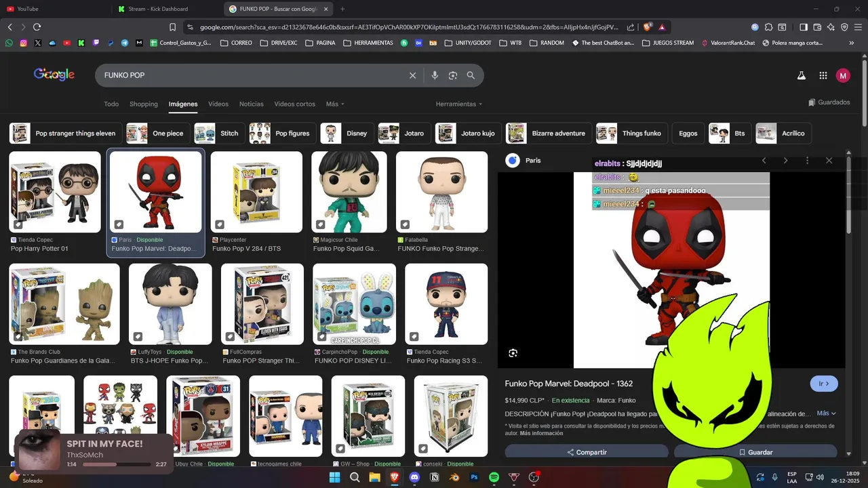This screenshot has height=488, width=868.
Task: Open the extensions puzzle icon
Action: (x=768, y=27)
